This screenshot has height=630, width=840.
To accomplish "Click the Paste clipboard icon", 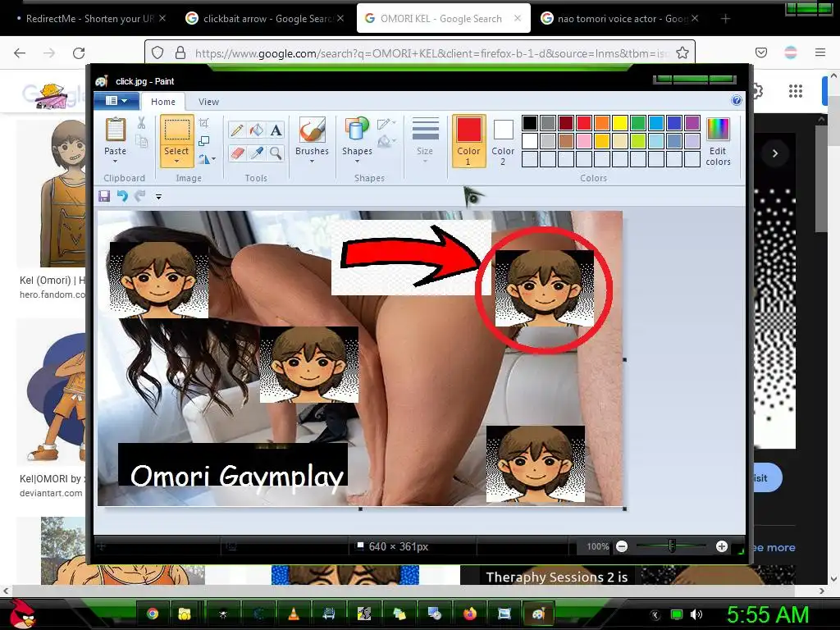I will coord(115,130).
